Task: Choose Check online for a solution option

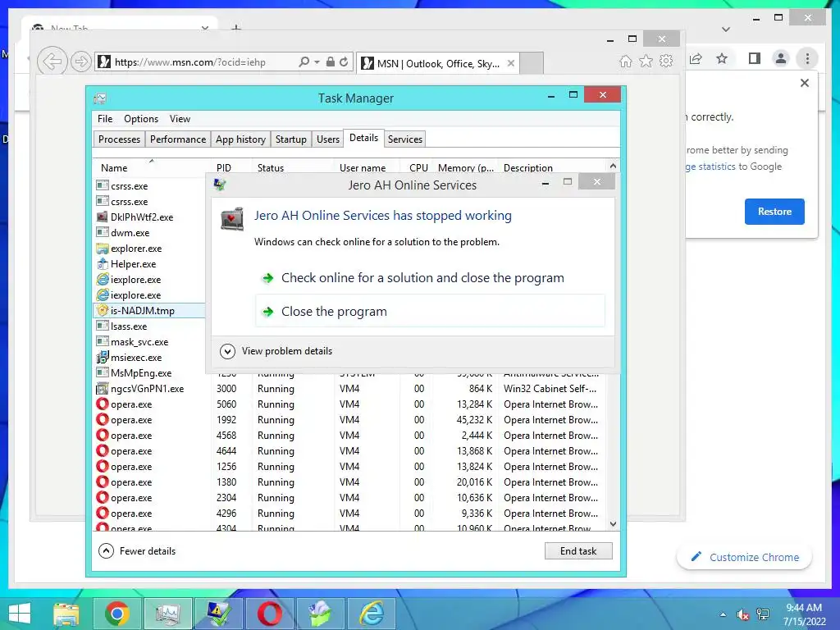Action: tap(430, 277)
